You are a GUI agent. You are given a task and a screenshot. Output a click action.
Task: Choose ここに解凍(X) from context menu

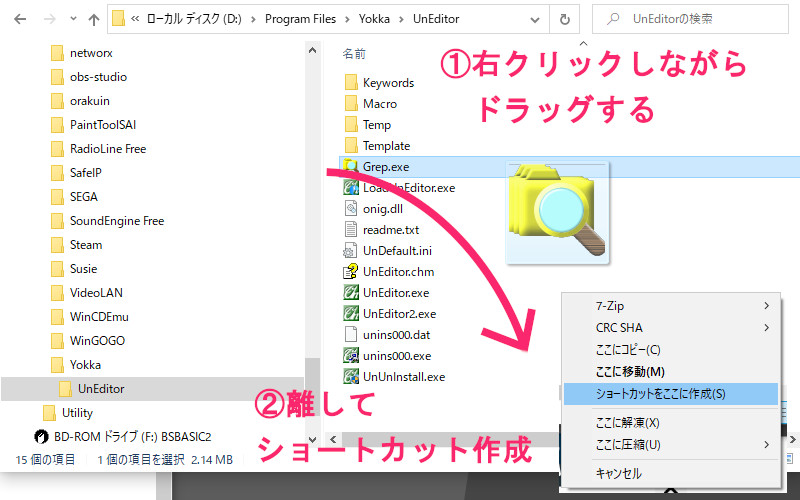671,422
